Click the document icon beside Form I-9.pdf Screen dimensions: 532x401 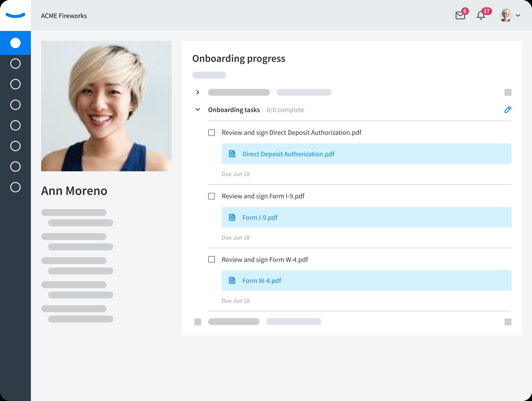pos(232,217)
